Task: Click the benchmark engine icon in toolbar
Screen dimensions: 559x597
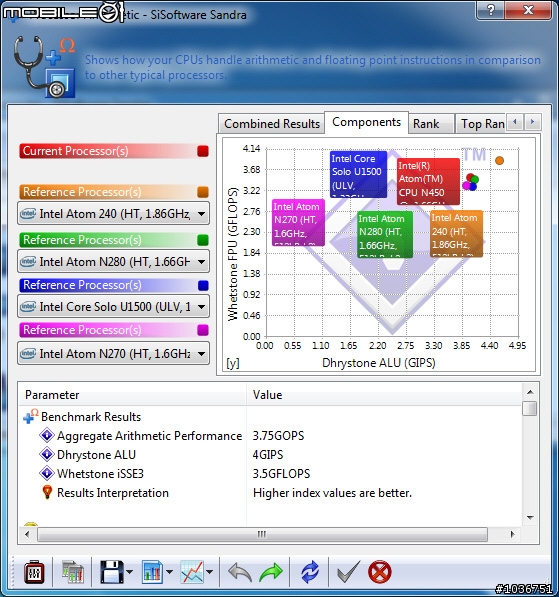Action: click(72, 571)
